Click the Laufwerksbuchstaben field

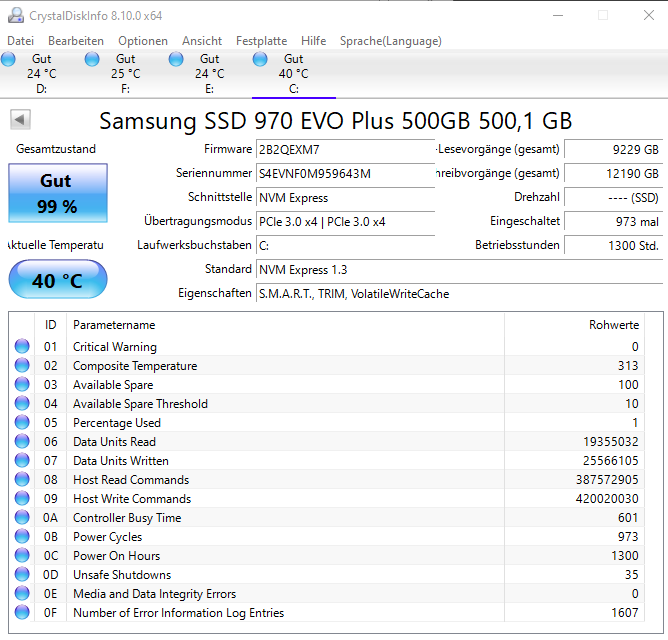point(346,245)
